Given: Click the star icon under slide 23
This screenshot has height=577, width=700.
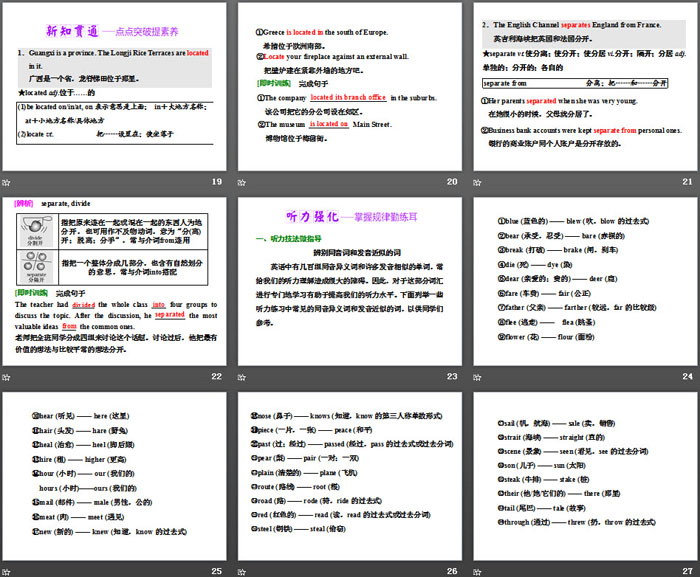Looking at the screenshot, I should 242,377.
